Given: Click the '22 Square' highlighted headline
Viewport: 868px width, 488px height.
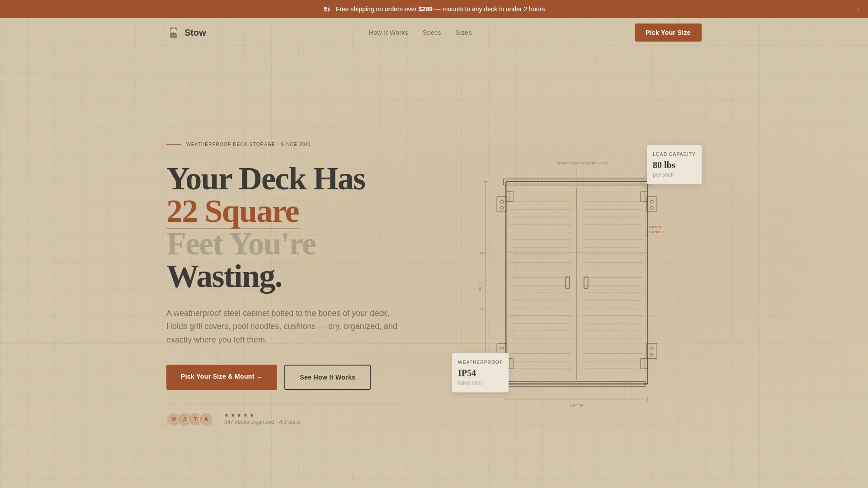Looking at the screenshot, I should (x=232, y=211).
